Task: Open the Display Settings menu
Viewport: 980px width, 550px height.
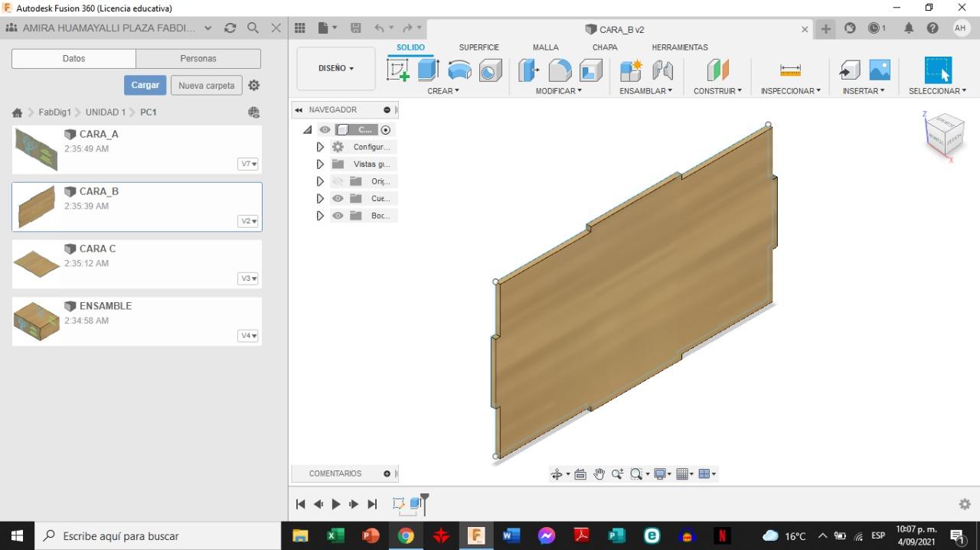Action: tap(661, 474)
